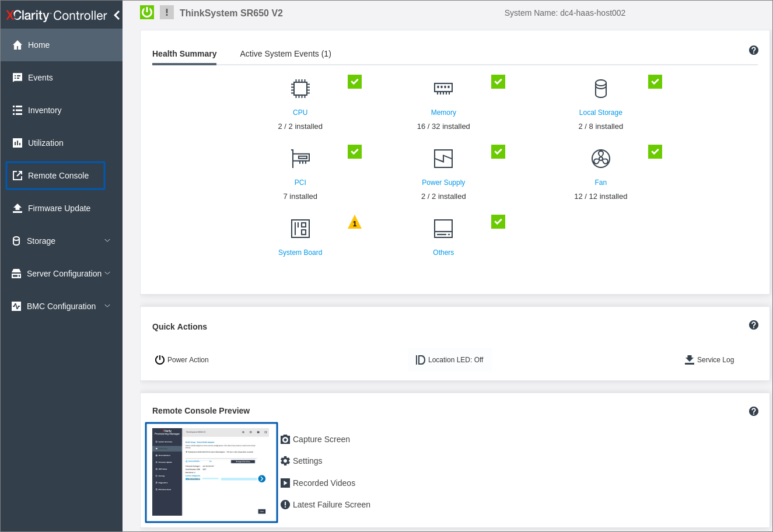Image resolution: width=773 pixels, height=532 pixels.
Task: Open help for Quick Actions panel
Action: tap(754, 325)
